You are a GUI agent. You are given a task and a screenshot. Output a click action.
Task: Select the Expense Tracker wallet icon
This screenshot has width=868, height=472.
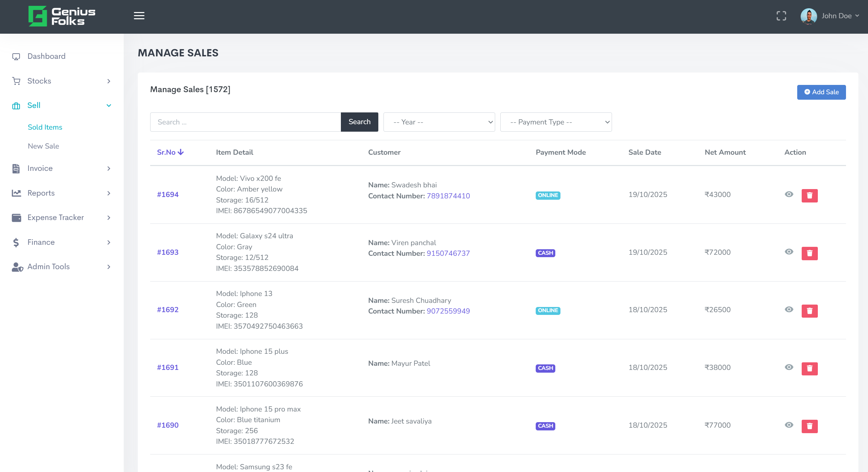[16, 218]
